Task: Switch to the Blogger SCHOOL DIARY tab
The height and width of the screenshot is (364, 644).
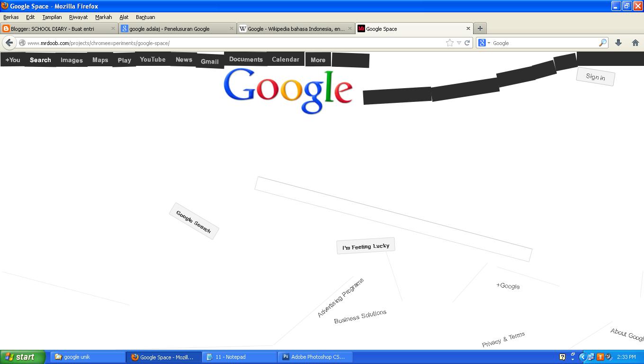Action: [59, 28]
